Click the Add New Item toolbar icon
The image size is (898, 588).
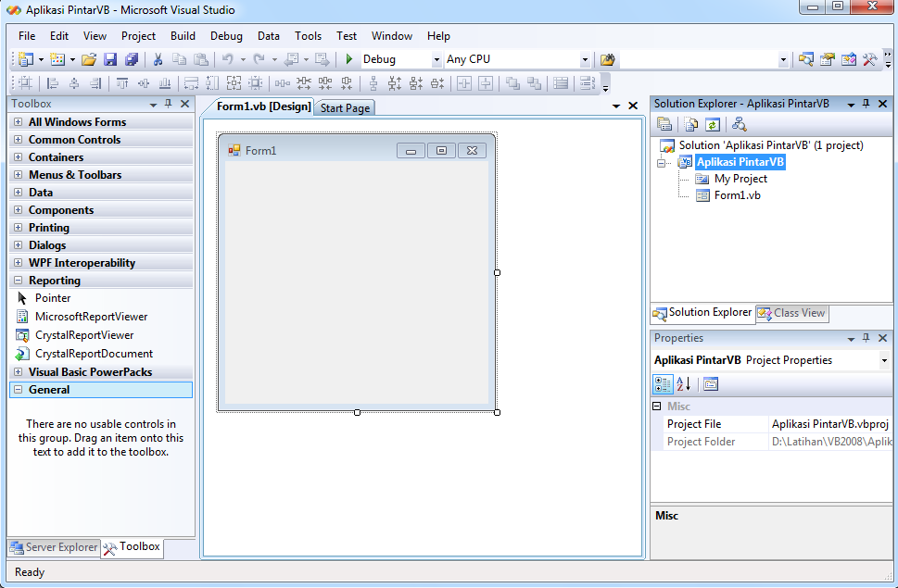[57, 59]
